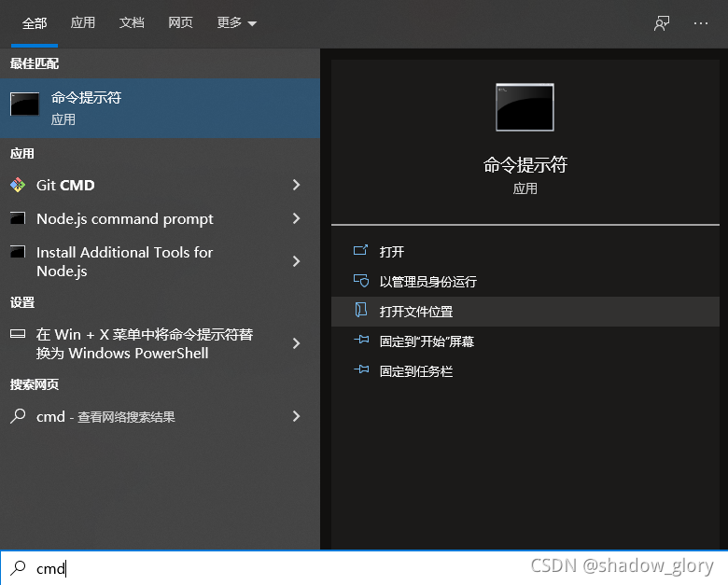Click the Node.js command prompt icon
Image resolution: width=728 pixels, height=585 pixels.
point(18,217)
